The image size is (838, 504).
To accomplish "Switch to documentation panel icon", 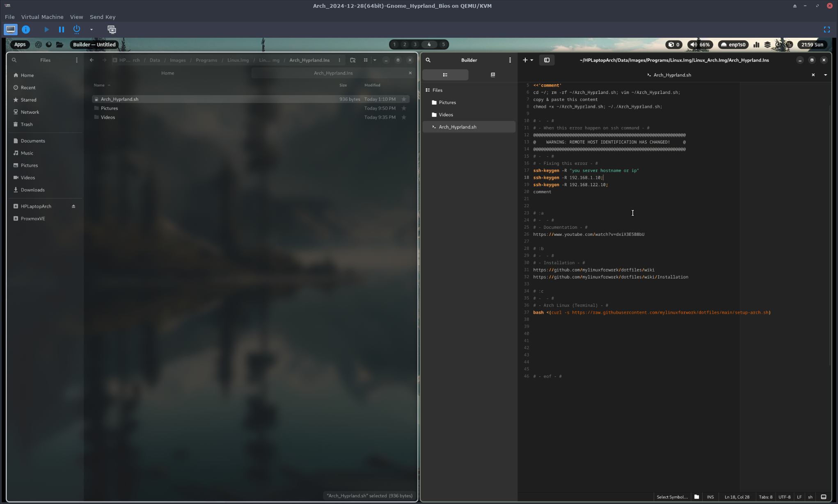I will (x=492, y=75).
